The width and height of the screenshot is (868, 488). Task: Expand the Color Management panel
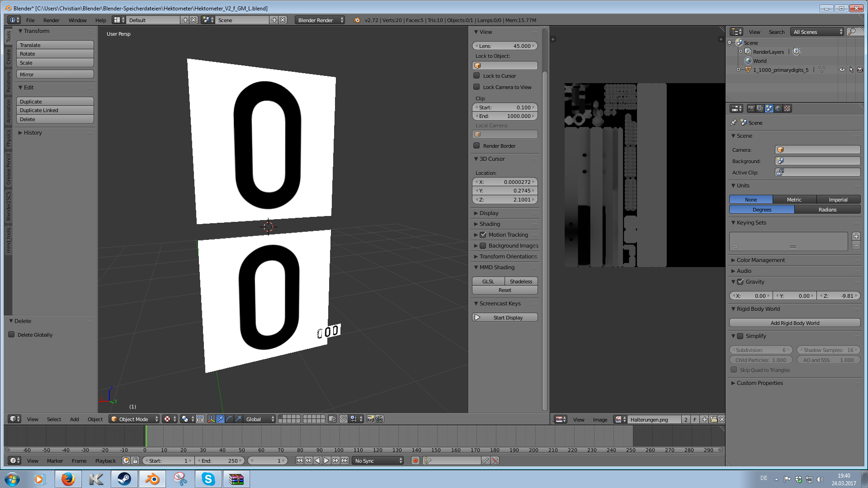(760, 260)
